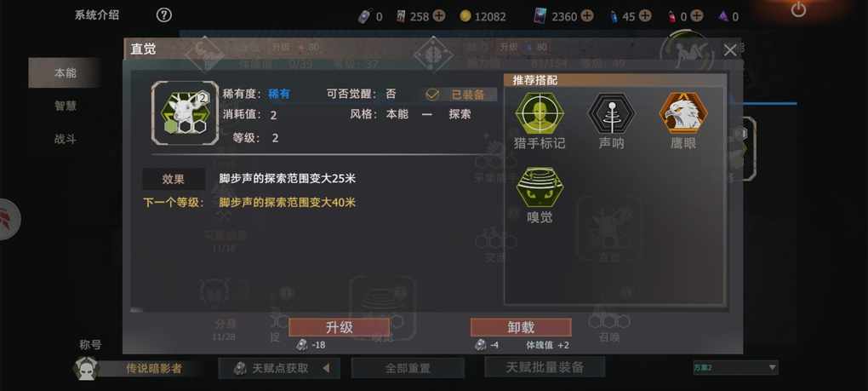Select the 声呐 sonar talent icon
Screen dimensions: 868x391
[611, 113]
